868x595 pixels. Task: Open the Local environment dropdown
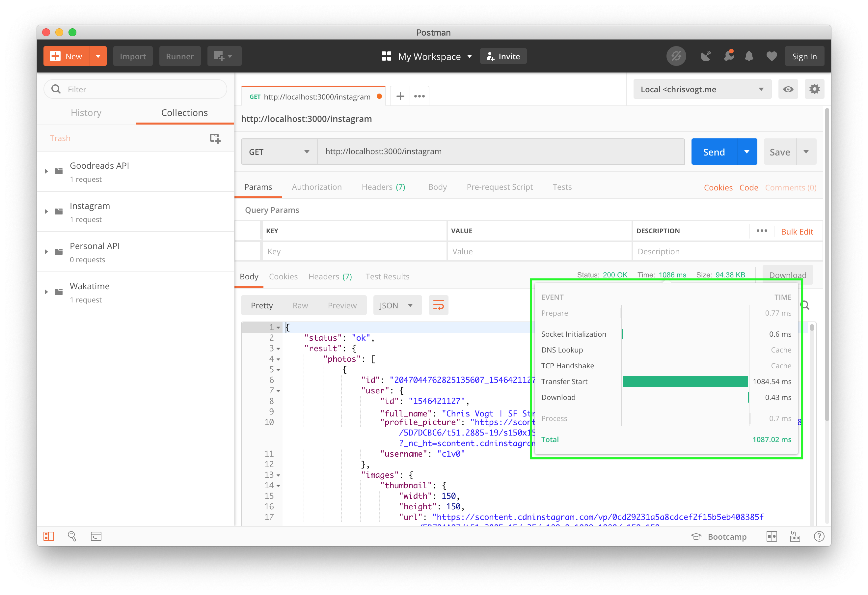(x=702, y=89)
